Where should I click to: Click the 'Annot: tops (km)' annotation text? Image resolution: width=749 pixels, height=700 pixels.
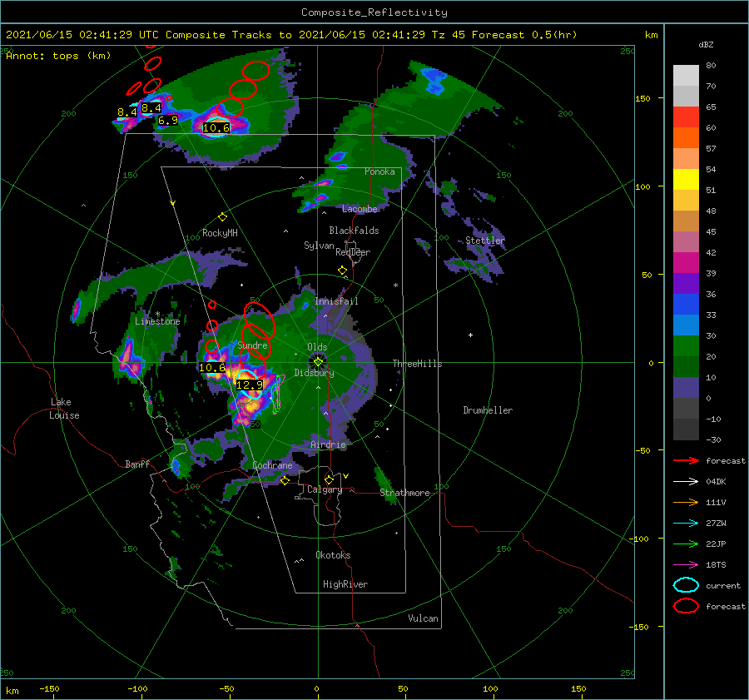click(x=58, y=56)
